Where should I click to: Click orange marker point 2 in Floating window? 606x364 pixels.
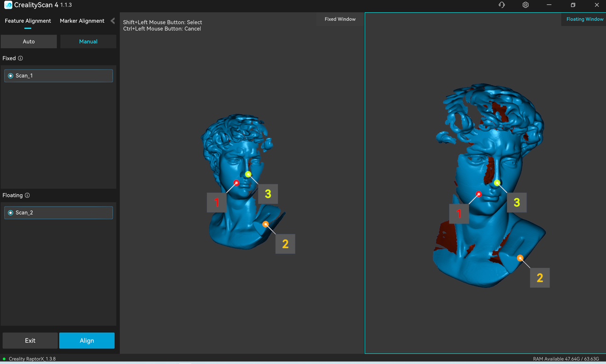(x=520, y=258)
